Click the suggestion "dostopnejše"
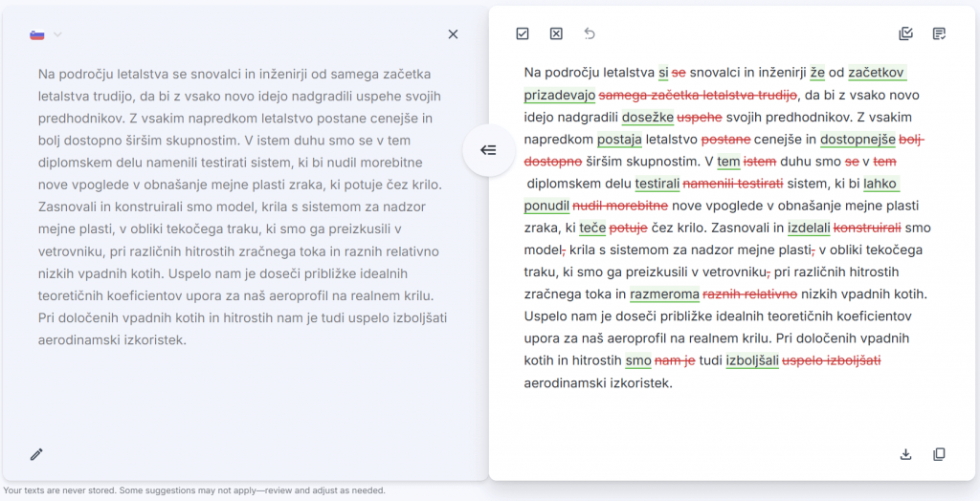This screenshot has width=980, height=501. pyautogui.click(x=857, y=140)
